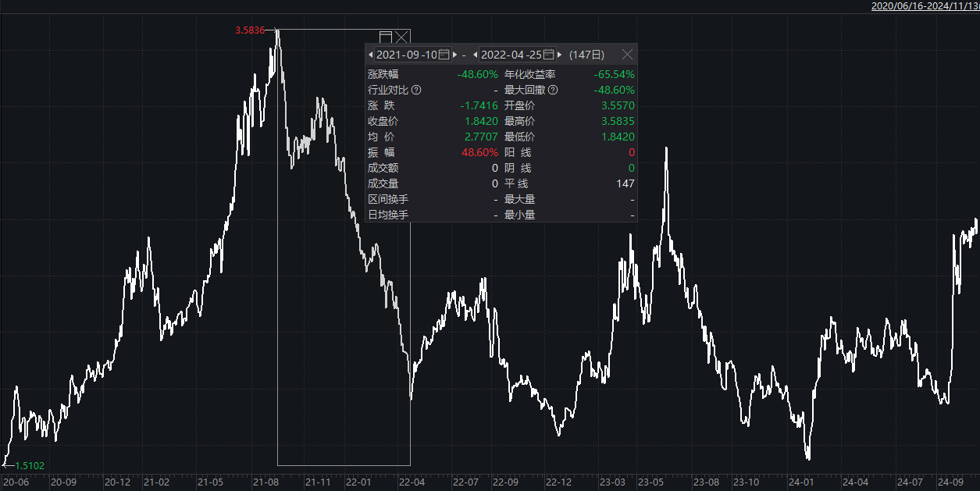The image size is (980, 491).
Task: Open the start date calendar picker
Action: 444,55
